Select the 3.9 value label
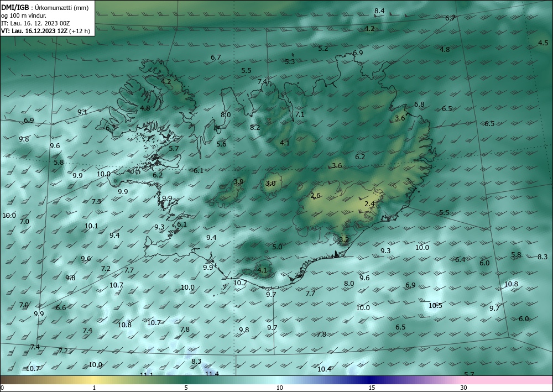Screen dimensions: 553x392 pyautogui.click(x=238, y=182)
